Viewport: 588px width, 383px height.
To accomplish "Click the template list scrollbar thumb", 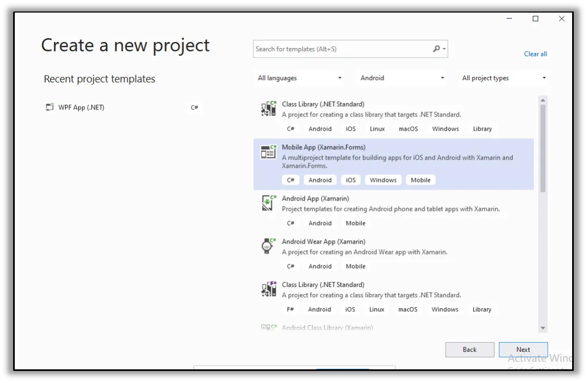I will coord(543,149).
